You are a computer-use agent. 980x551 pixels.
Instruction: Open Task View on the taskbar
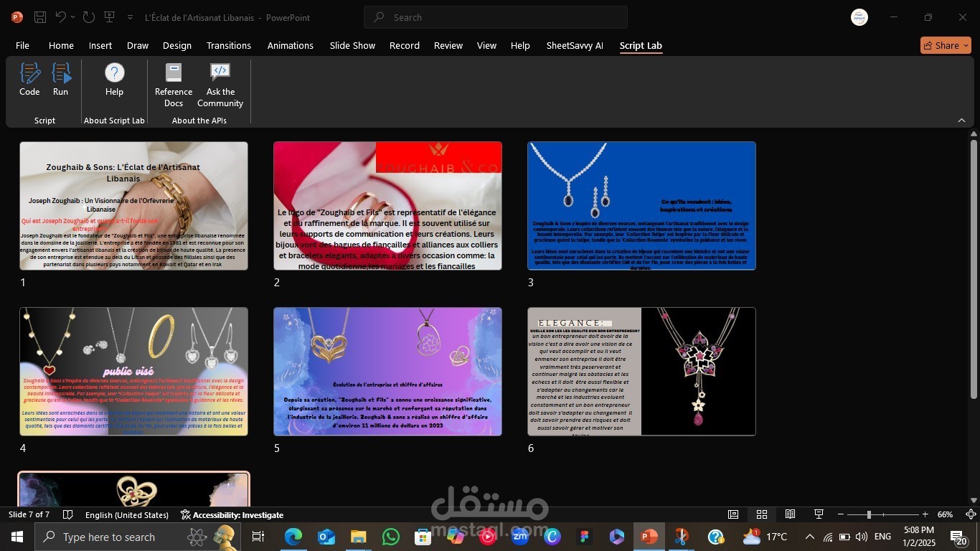coord(258,537)
